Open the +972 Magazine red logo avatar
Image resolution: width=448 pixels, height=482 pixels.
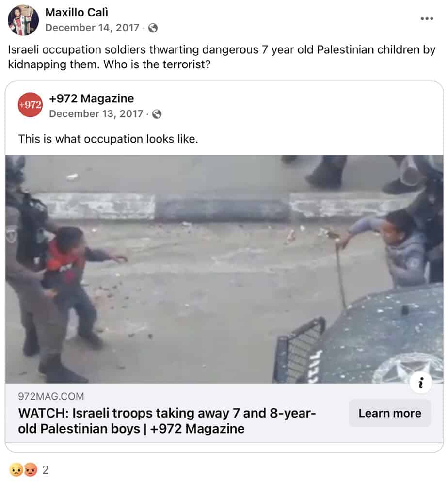[x=30, y=105]
